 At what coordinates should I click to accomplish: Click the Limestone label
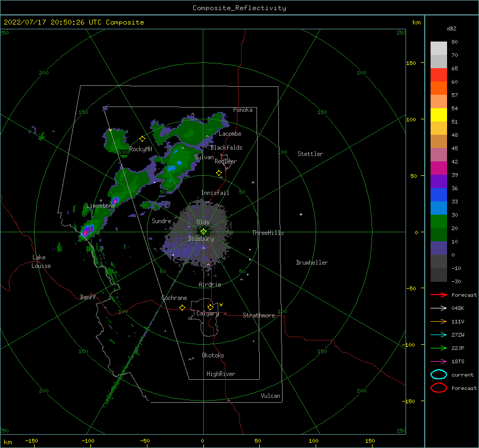[x=101, y=206]
